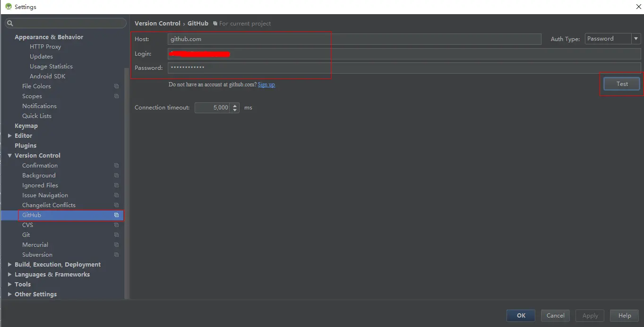Open Android SDK settings
This screenshot has width=644, height=327.
point(47,76)
